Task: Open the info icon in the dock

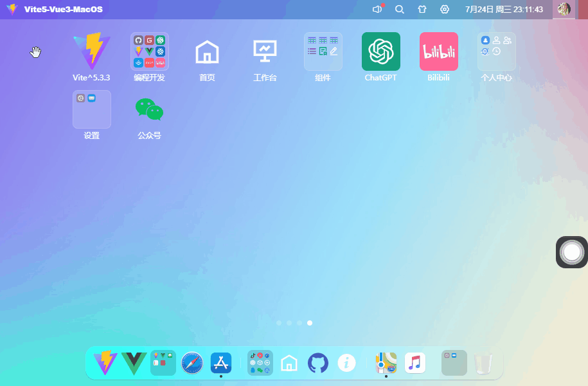Action: coord(347,363)
